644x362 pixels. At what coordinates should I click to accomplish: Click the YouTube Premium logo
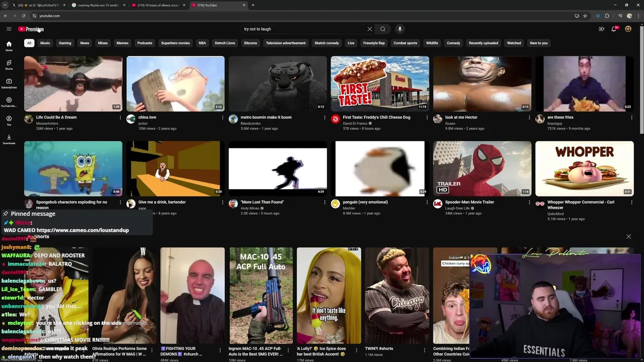(31, 29)
